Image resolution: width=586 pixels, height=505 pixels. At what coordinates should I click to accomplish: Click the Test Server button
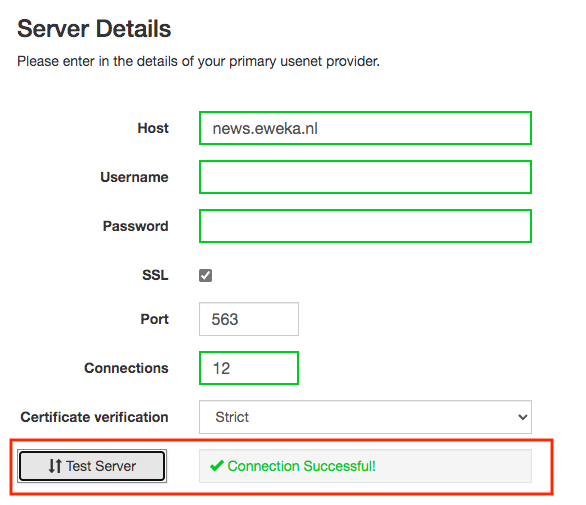pos(92,466)
